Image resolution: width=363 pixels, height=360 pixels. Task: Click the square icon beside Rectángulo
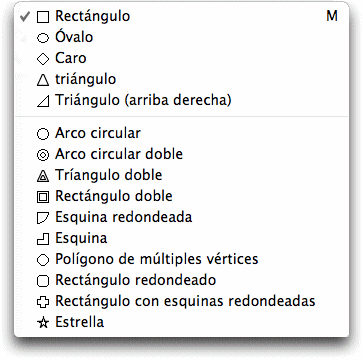43,17
